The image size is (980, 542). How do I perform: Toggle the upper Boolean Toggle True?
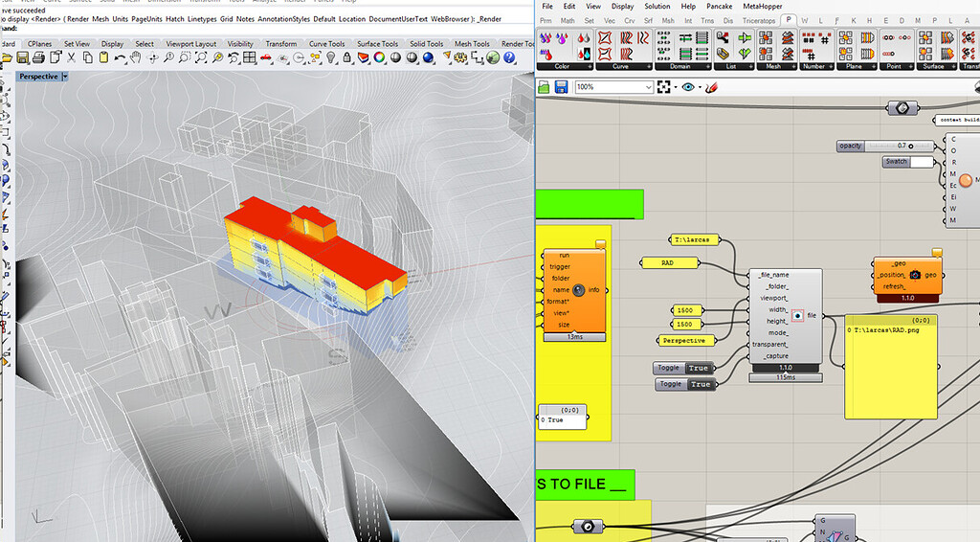pyautogui.click(x=698, y=369)
